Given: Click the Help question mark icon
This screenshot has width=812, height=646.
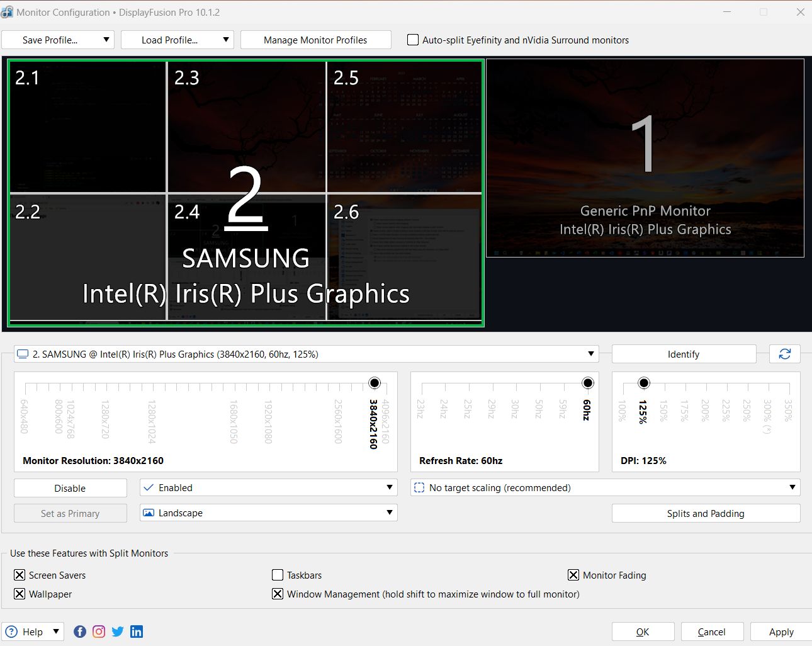Looking at the screenshot, I should point(11,632).
